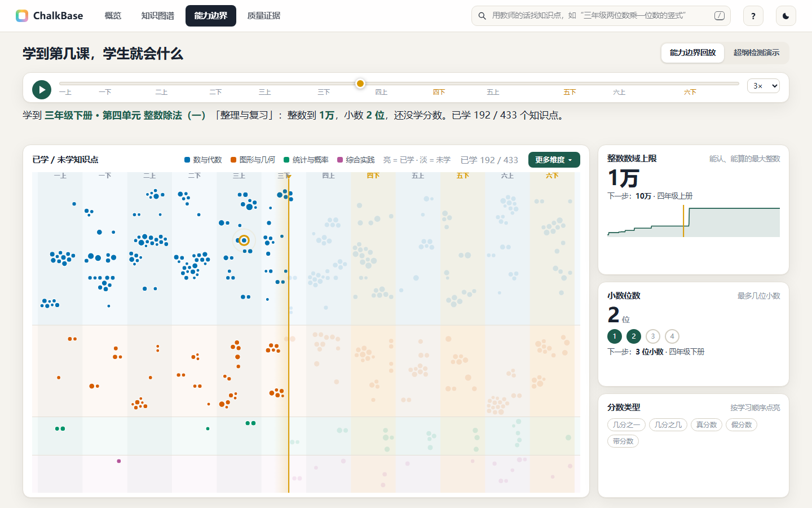Toggle dark mode with the moon button
This screenshot has width=812, height=508.
tap(786, 16)
